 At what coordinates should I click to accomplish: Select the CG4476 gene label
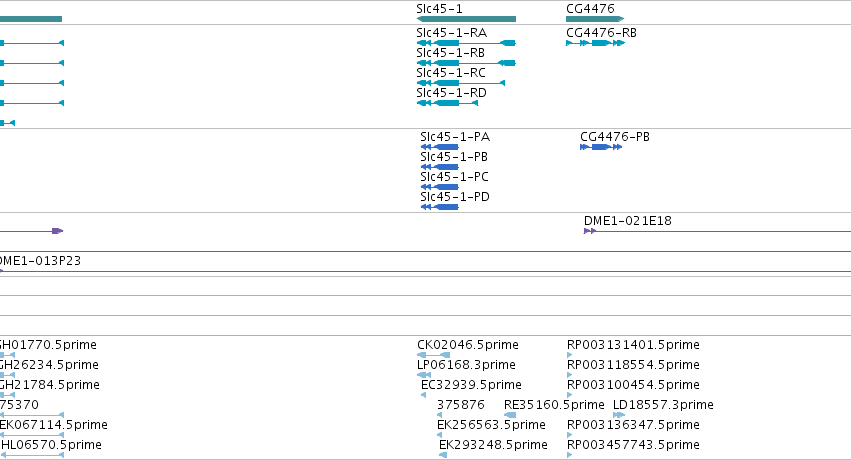tap(590, 9)
